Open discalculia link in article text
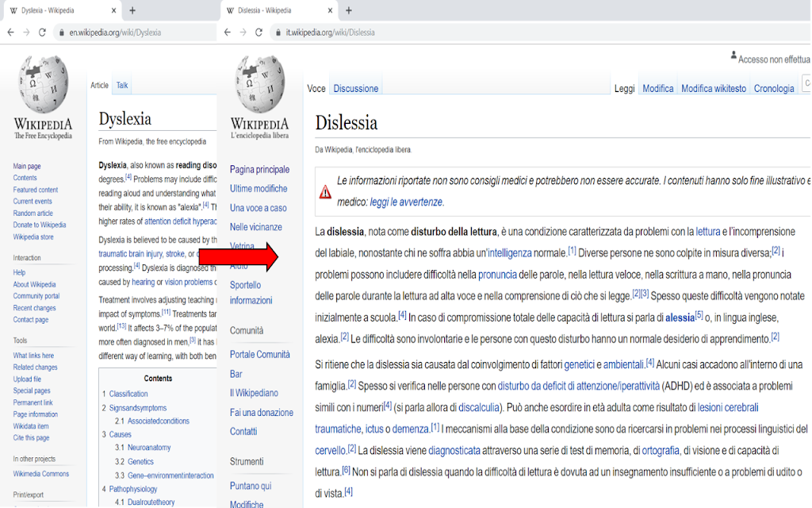This screenshot has height=508, width=812. click(x=479, y=407)
